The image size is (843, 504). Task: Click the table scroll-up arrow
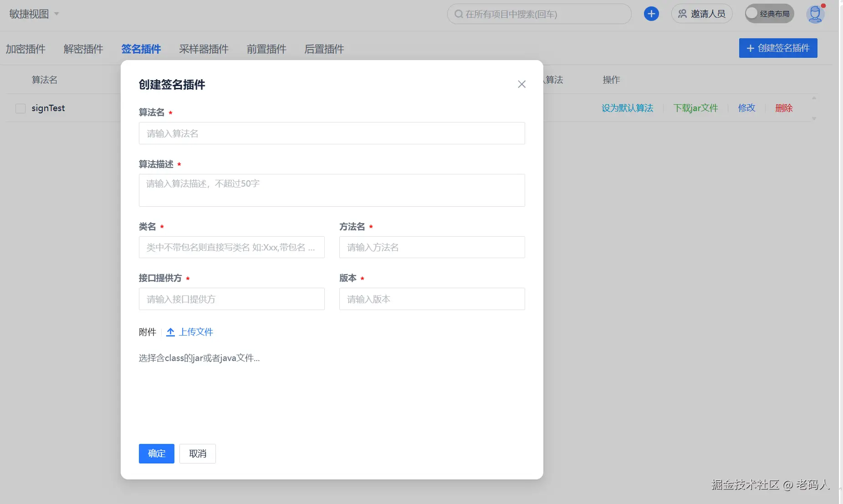[814, 98]
